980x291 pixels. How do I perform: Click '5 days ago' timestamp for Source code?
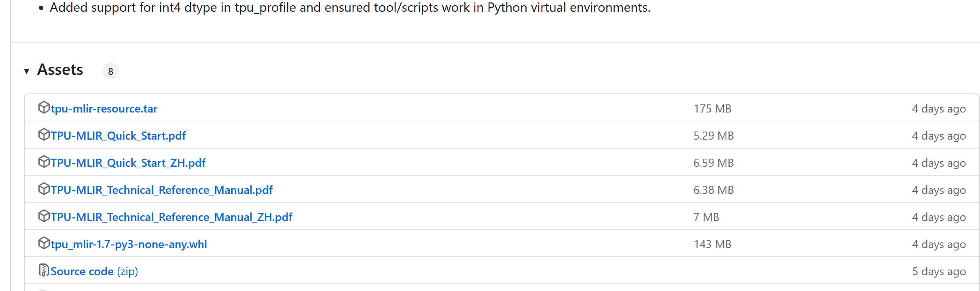(x=939, y=272)
